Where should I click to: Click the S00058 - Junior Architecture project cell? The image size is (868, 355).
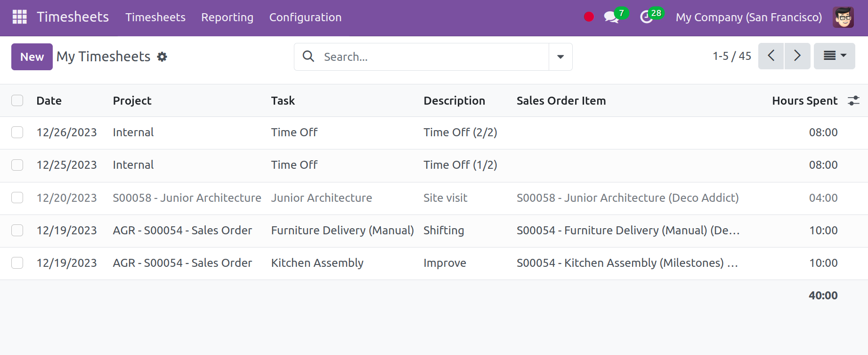pyautogui.click(x=187, y=198)
